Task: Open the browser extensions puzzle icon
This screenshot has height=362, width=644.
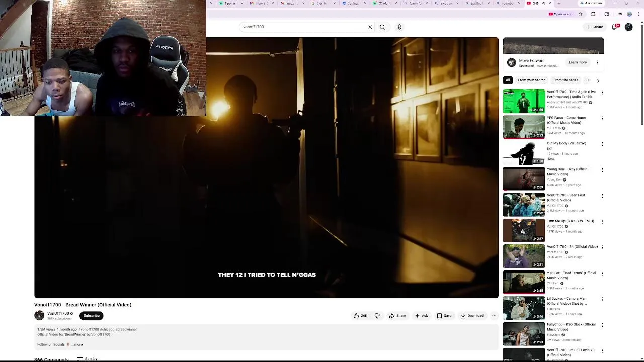Action: click(x=593, y=14)
